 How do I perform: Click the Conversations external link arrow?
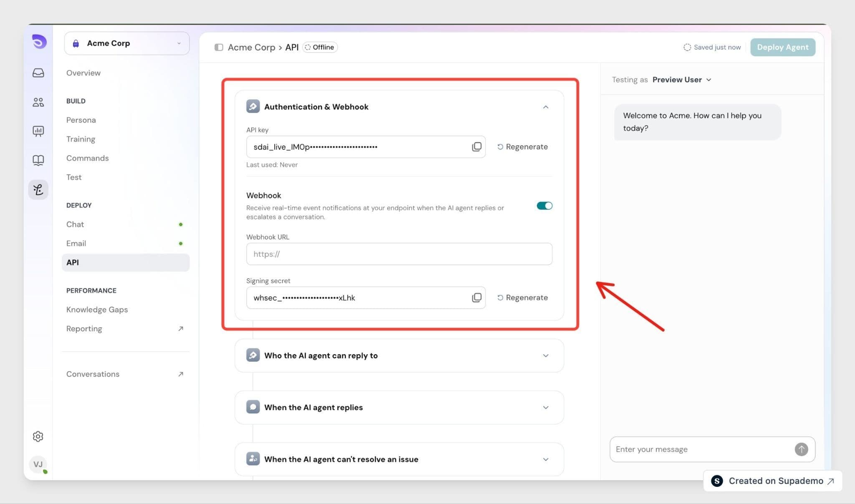(181, 374)
